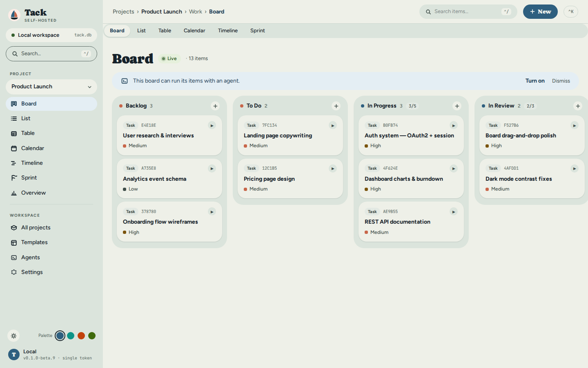Run the Onboarding flow wireframes task

[x=212, y=212]
